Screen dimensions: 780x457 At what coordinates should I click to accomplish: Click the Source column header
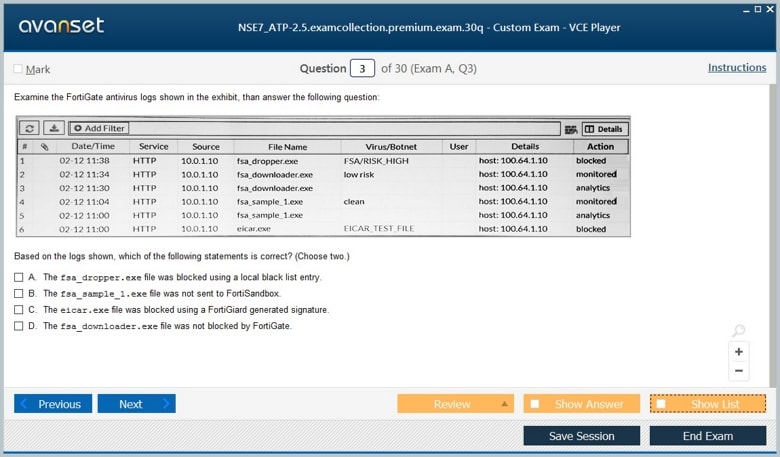click(x=206, y=147)
